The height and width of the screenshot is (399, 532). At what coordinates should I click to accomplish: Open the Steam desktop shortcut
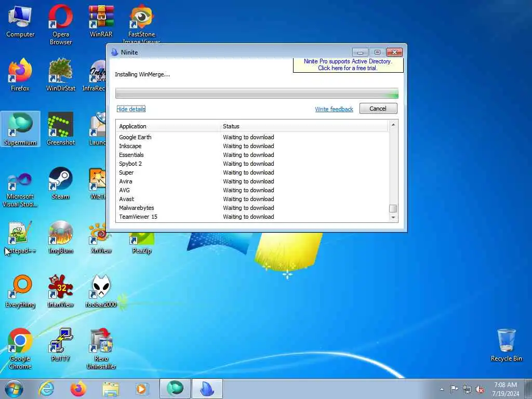[x=60, y=183]
